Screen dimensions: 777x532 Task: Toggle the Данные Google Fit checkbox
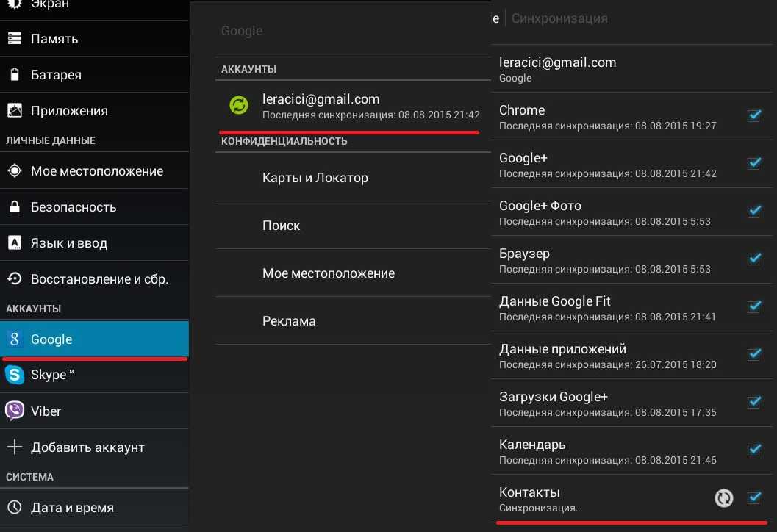[753, 307]
